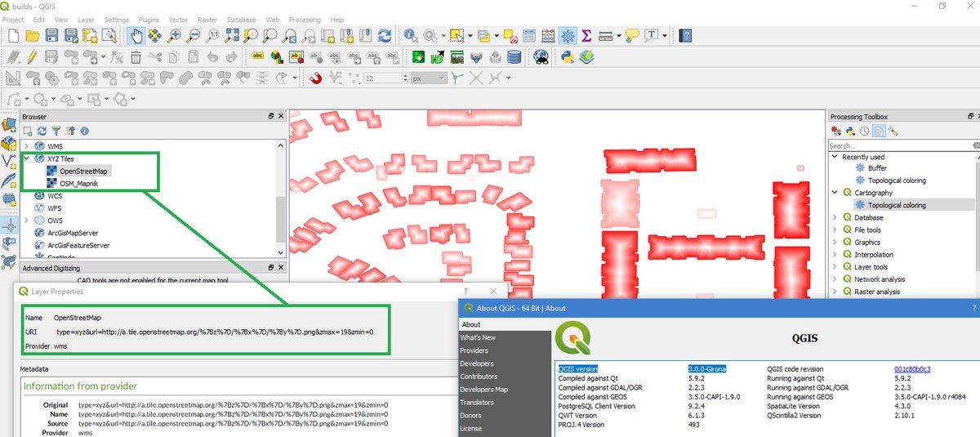The width and height of the screenshot is (980, 437).
Task: Select the Buffer algorithm in toolbox
Action: click(x=877, y=168)
